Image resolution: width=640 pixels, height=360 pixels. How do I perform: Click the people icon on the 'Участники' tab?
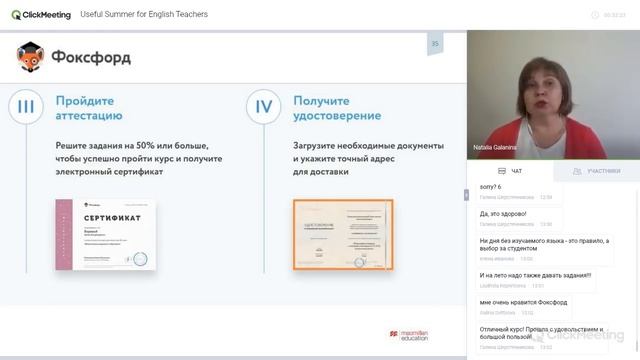tap(577, 171)
